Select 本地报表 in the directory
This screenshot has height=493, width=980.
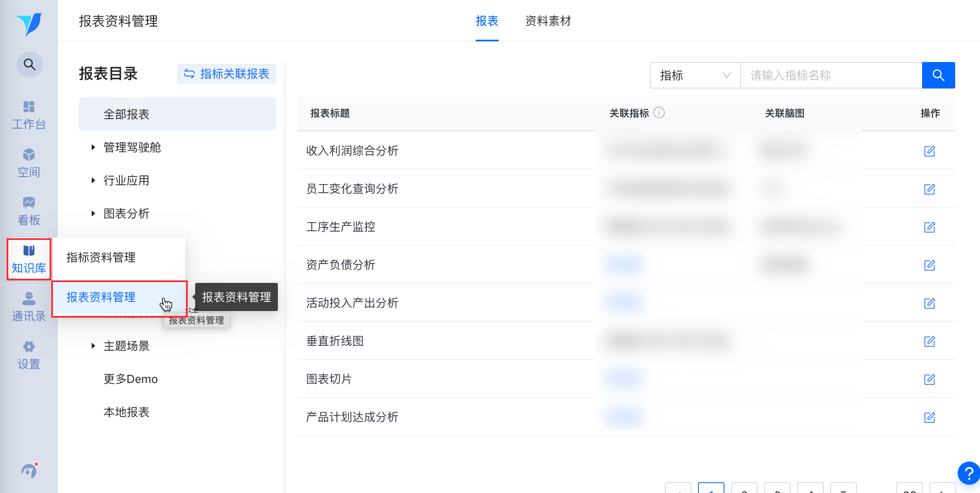(126, 412)
